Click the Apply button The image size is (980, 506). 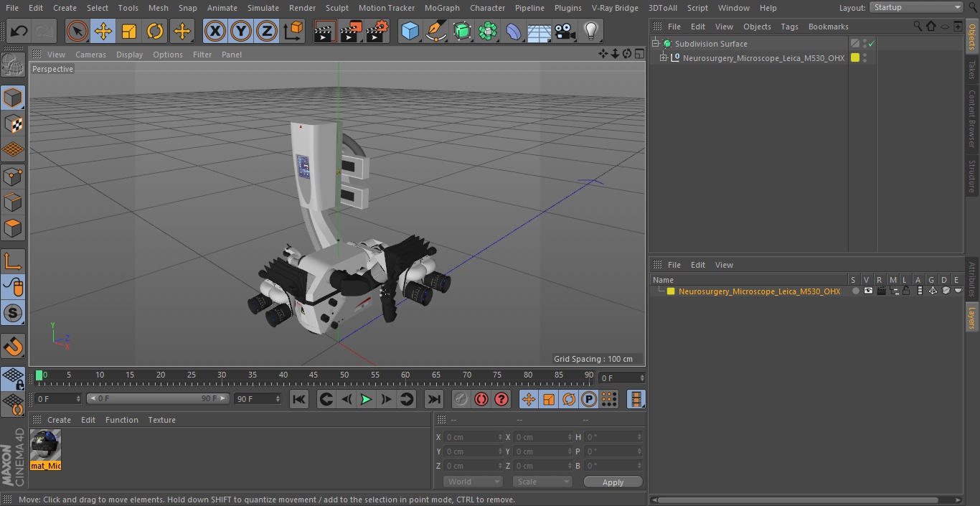coord(613,482)
